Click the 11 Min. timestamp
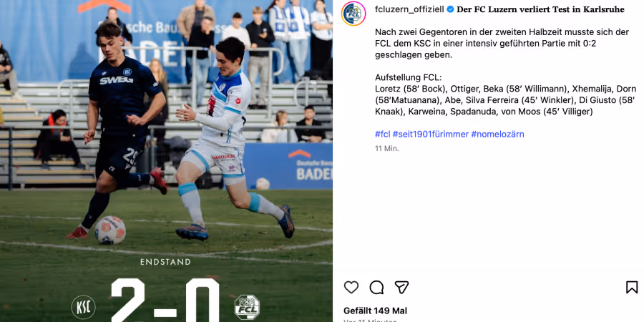644x322 pixels. coord(387,149)
